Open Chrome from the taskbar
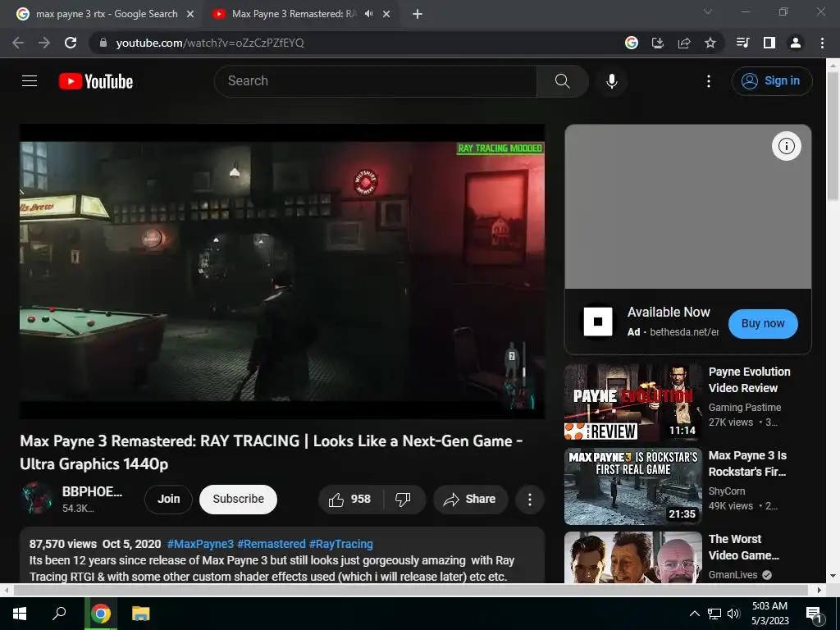The image size is (840, 630). point(100,614)
